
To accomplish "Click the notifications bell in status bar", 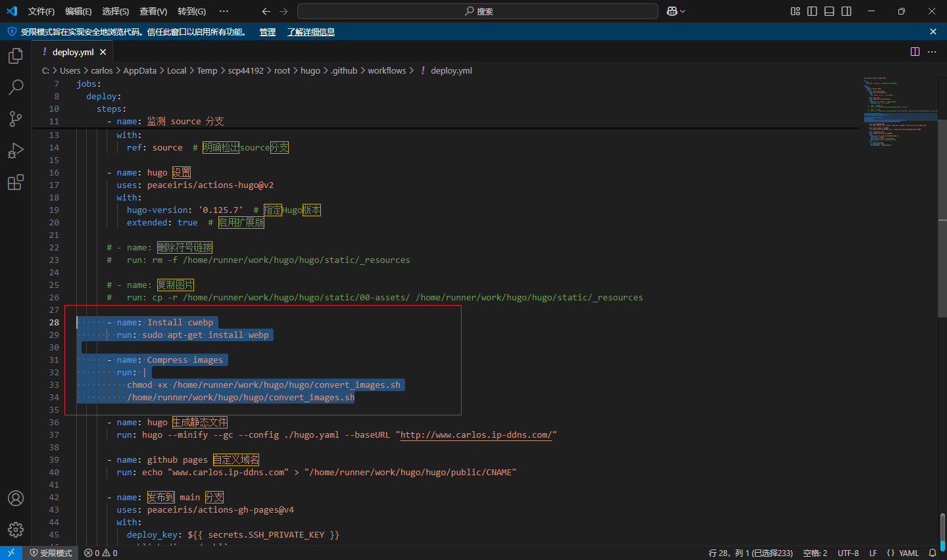I will [933, 553].
